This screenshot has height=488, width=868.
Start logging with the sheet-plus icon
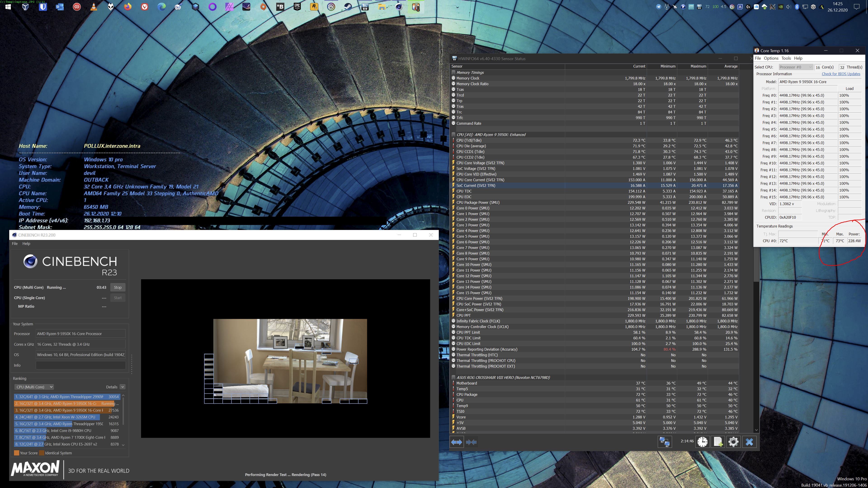point(718,442)
